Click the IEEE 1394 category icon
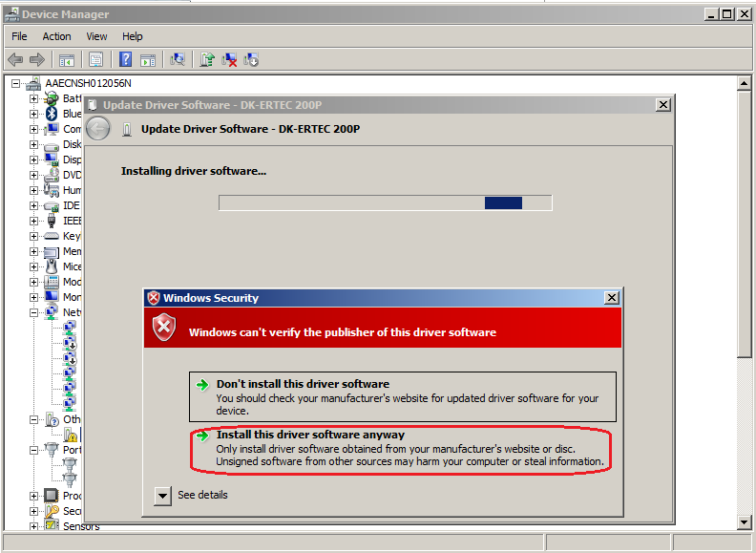Viewport: 756px width, 553px height. [x=52, y=221]
